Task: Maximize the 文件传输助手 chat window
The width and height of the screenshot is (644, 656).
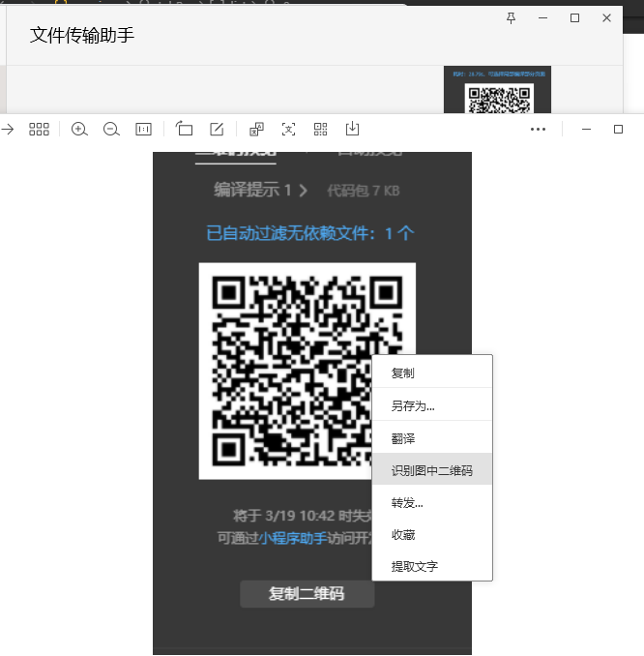Action: coord(574,18)
